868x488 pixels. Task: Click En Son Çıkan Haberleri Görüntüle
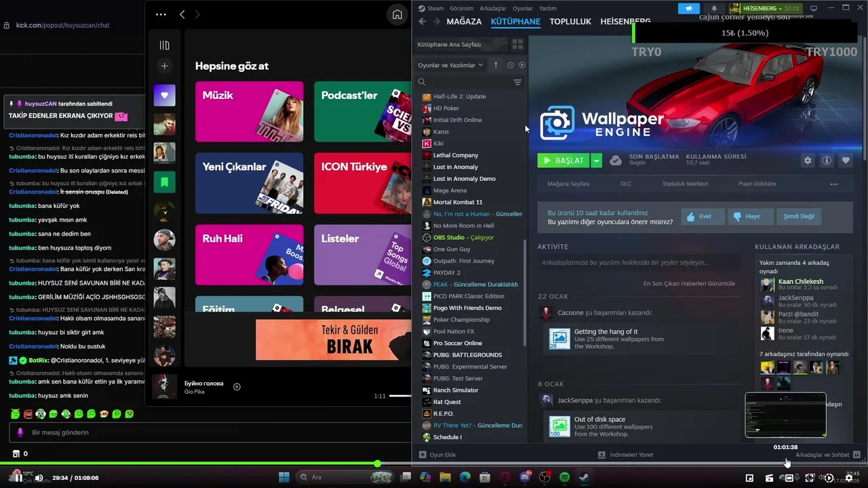(x=689, y=283)
